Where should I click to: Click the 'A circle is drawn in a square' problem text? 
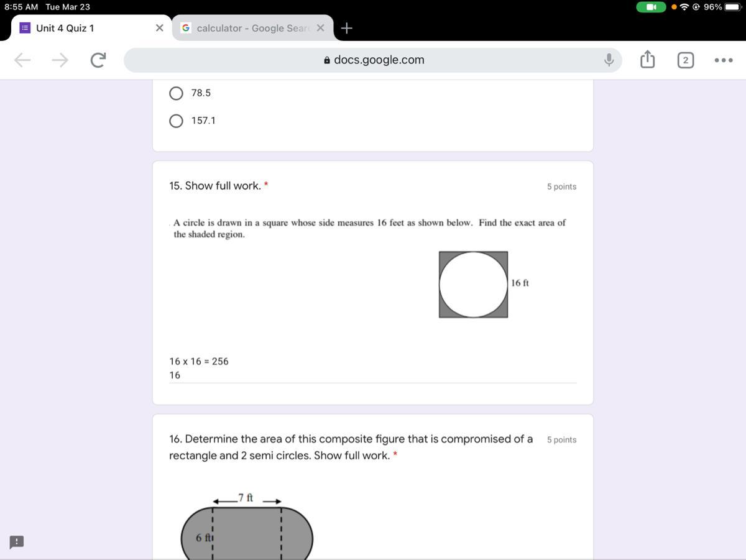pos(369,228)
